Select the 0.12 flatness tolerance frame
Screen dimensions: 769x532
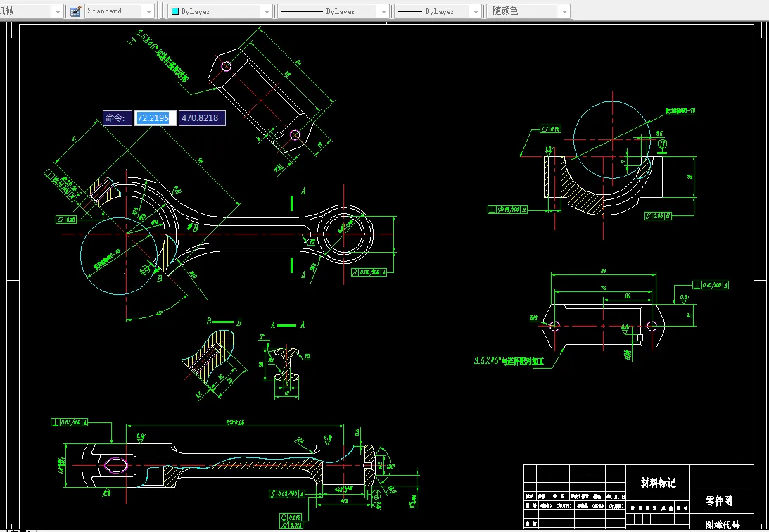coord(551,129)
